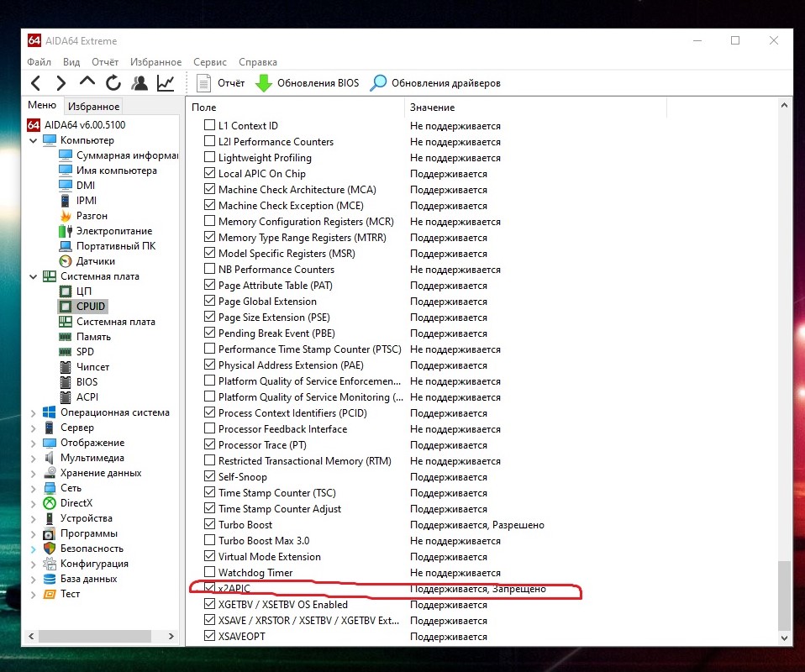This screenshot has width=805, height=672.
Task: Click the vertical scrollbar thumb in list
Action: point(784,596)
